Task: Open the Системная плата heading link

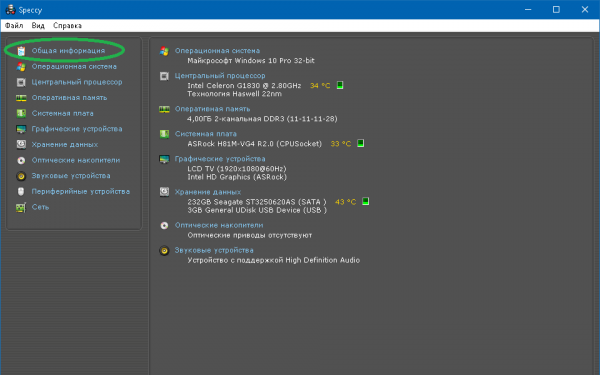Action: pyautogui.click(x=205, y=134)
